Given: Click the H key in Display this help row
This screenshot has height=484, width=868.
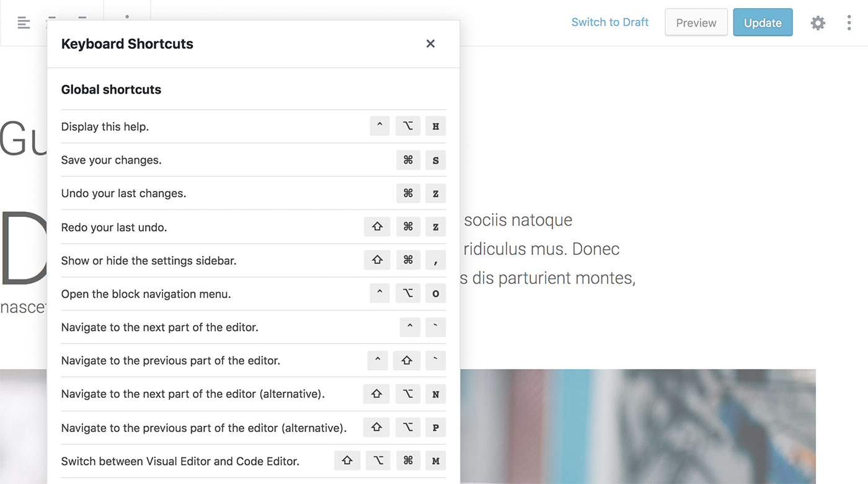Looking at the screenshot, I should click(435, 126).
